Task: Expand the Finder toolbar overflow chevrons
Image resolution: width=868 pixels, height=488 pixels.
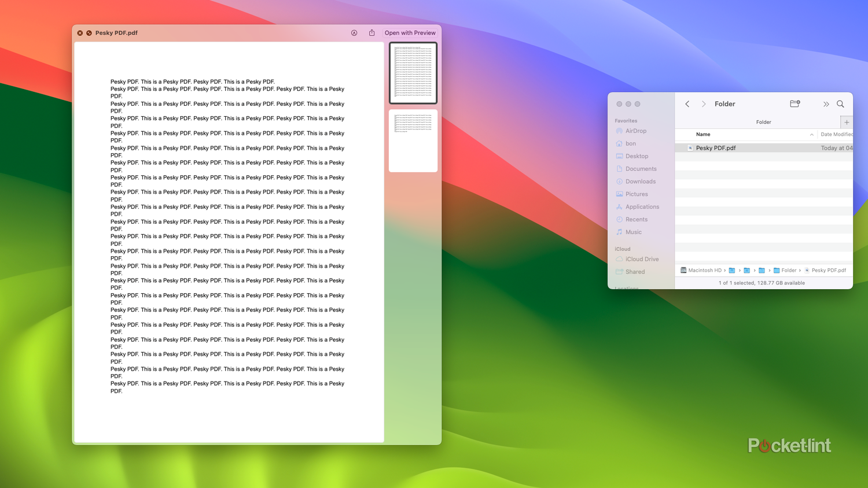Action: point(826,104)
